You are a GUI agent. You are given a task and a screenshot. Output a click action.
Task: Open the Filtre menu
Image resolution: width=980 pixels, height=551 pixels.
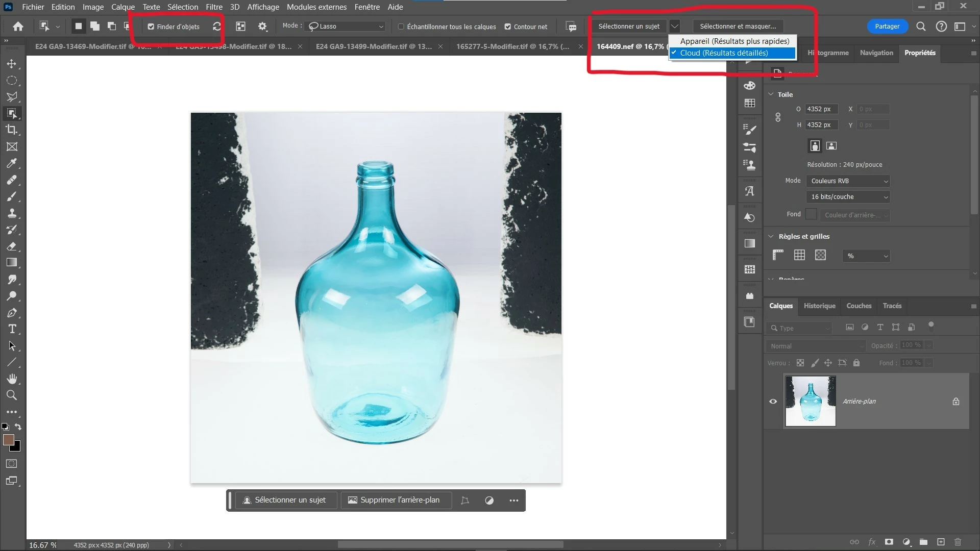point(214,7)
